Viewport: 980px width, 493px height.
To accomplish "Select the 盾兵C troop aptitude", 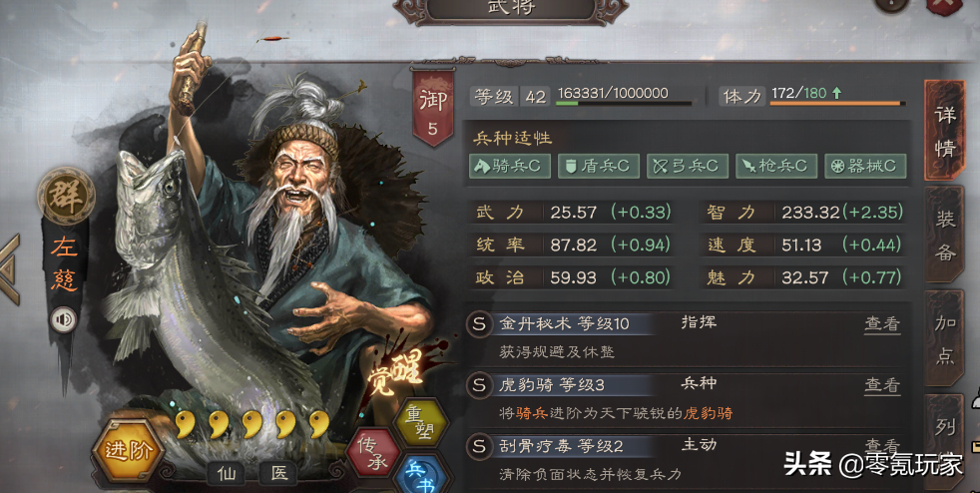I will pyautogui.click(x=598, y=167).
